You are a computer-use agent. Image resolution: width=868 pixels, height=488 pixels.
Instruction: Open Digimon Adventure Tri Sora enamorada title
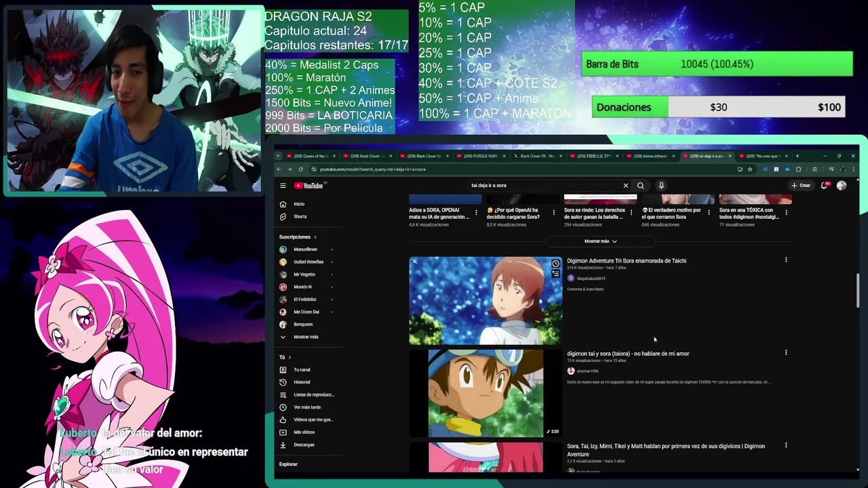coord(627,260)
